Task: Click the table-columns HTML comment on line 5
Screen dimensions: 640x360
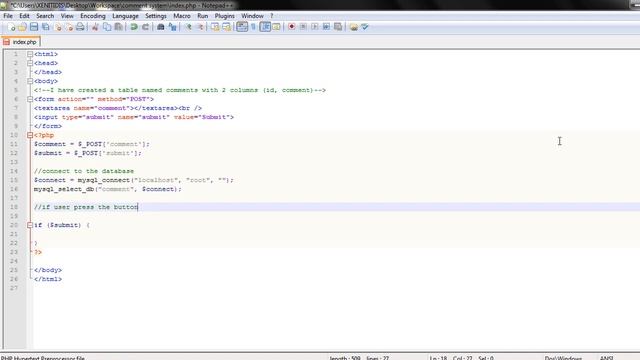Action: (x=180, y=90)
